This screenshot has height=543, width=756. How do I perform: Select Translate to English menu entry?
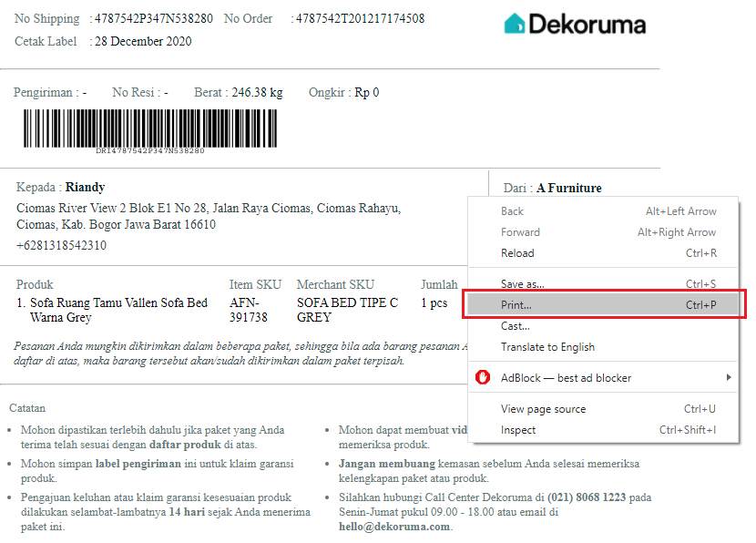click(x=603, y=347)
